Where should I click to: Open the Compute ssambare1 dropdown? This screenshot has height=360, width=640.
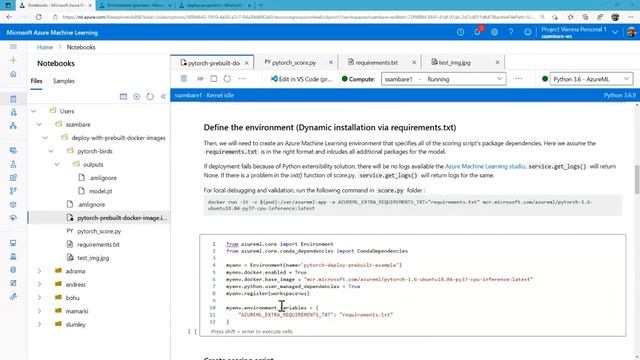(x=443, y=79)
